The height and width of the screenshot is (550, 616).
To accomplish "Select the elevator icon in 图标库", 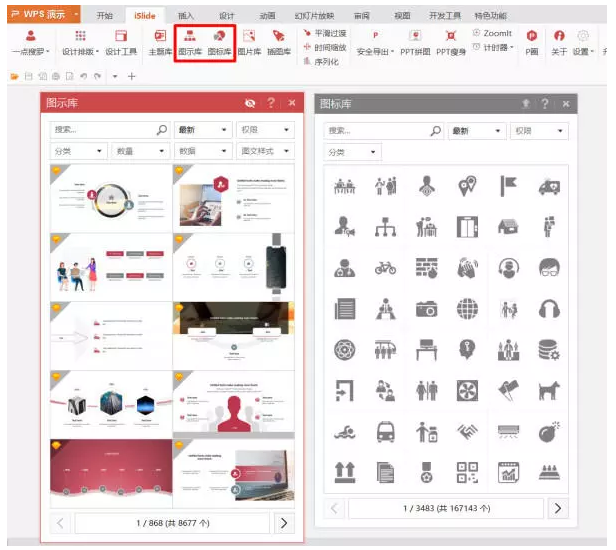I will [467, 227].
